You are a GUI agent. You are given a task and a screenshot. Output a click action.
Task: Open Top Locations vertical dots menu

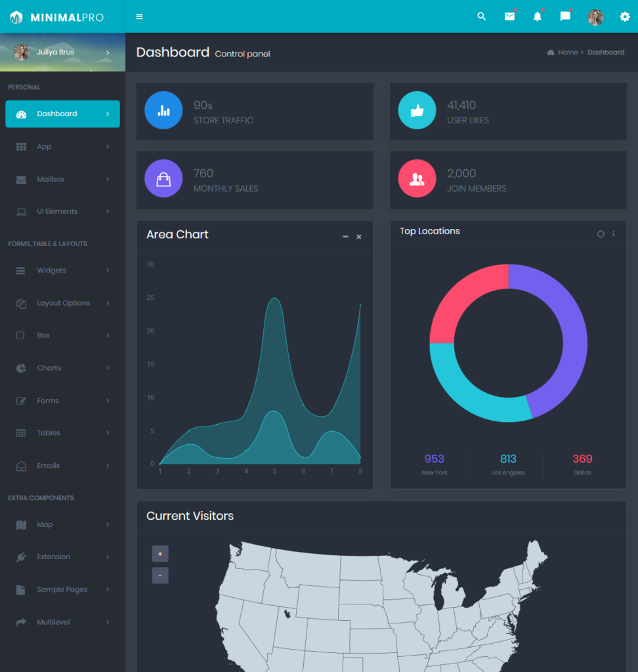pyautogui.click(x=614, y=234)
